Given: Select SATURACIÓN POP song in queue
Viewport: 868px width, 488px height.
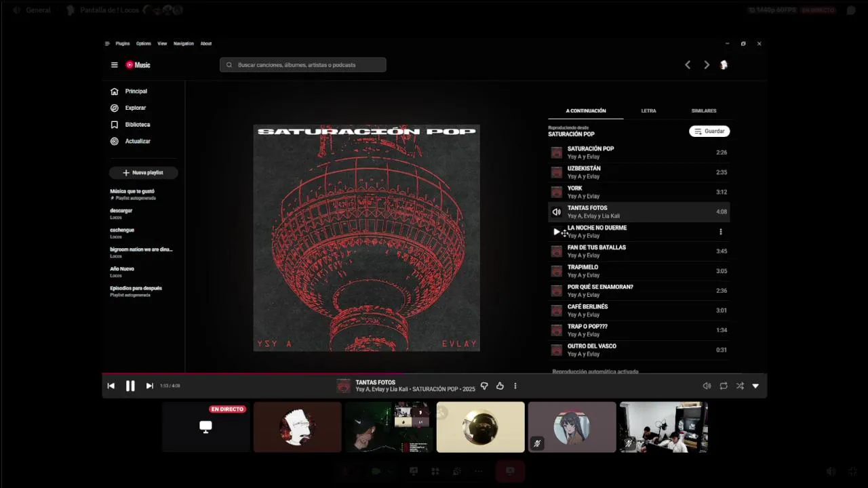Looking at the screenshot, I should (x=639, y=152).
